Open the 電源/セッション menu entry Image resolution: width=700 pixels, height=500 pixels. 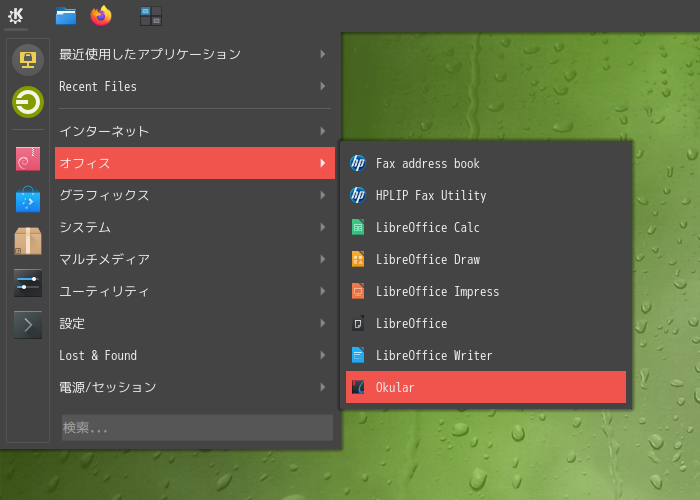195,387
